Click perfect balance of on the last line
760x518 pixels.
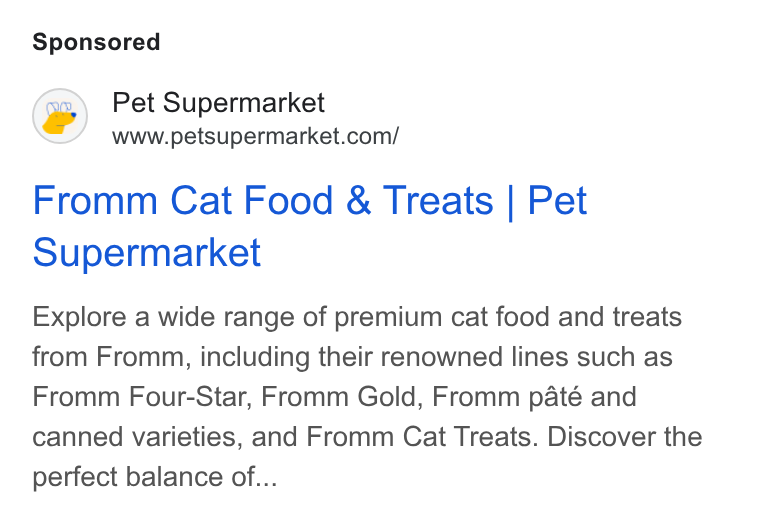pyautogui.click(x=143, y=477)
